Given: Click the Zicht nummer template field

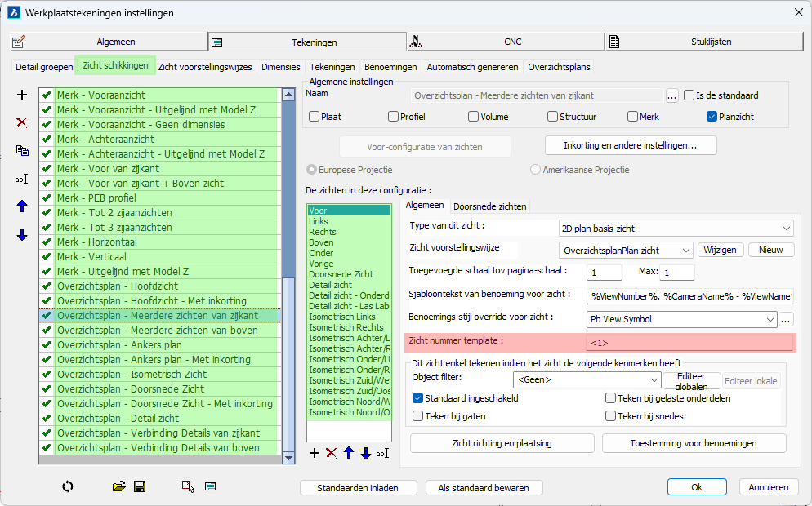Looking at the screenshot, I should point(689,343).
